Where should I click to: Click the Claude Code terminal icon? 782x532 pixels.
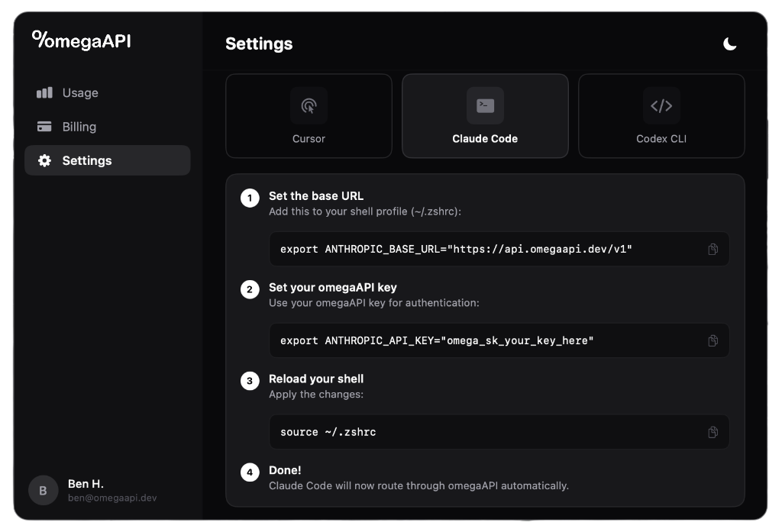(x=485, y=105)
